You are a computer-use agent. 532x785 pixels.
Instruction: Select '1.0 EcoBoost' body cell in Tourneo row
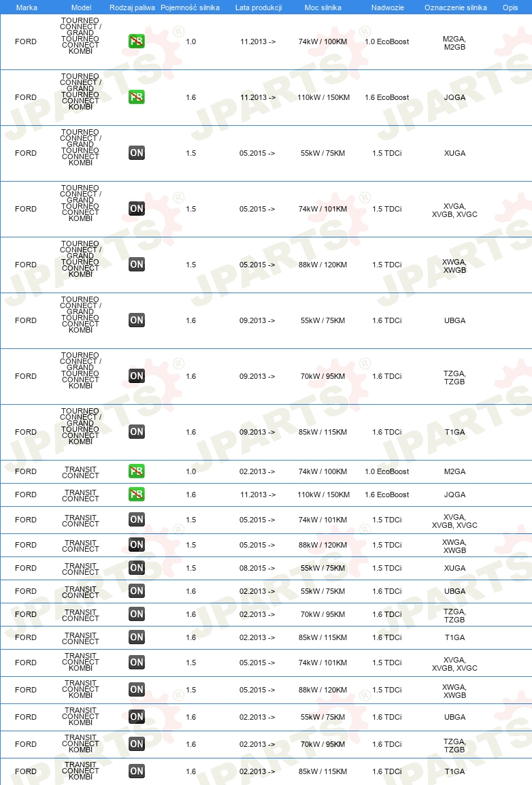[387, 41]
